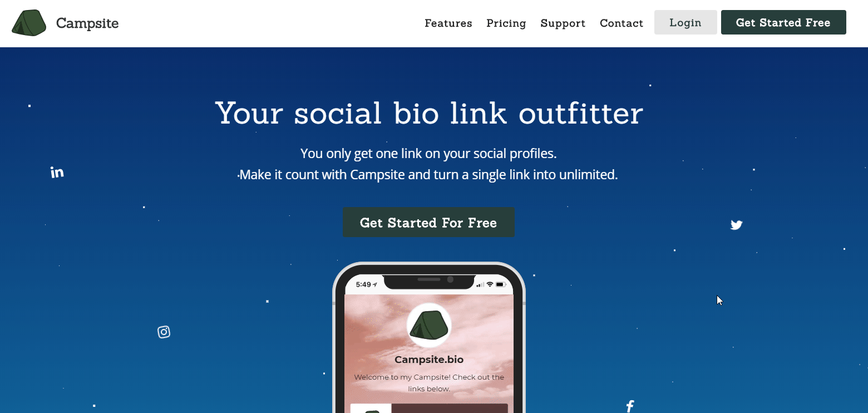Click the link thumbnail at phone screen bottom
868x413 pixels.
point(371,409)
